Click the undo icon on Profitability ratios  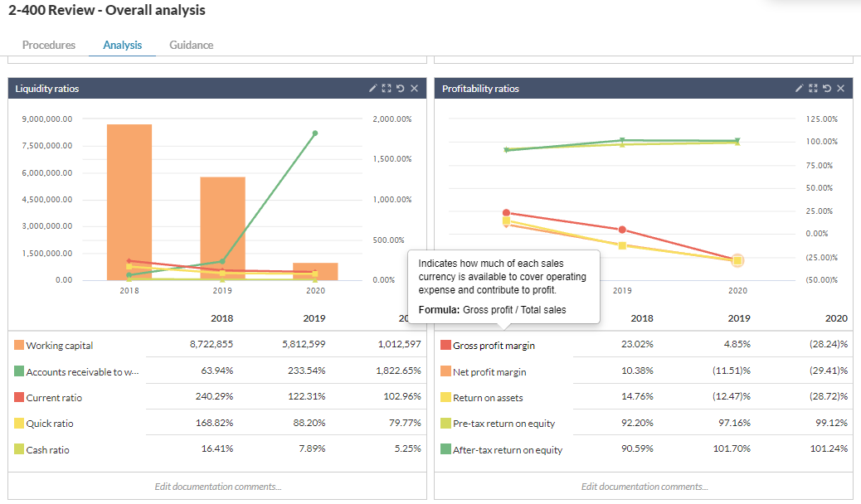point(826,89)
